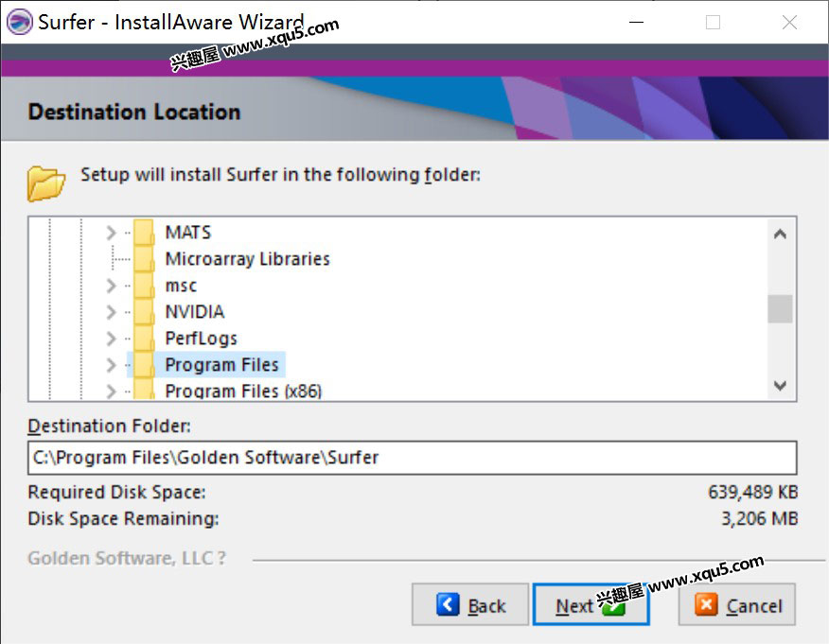
Task: Click the msc folder icon
Action: tap(144, 286)
